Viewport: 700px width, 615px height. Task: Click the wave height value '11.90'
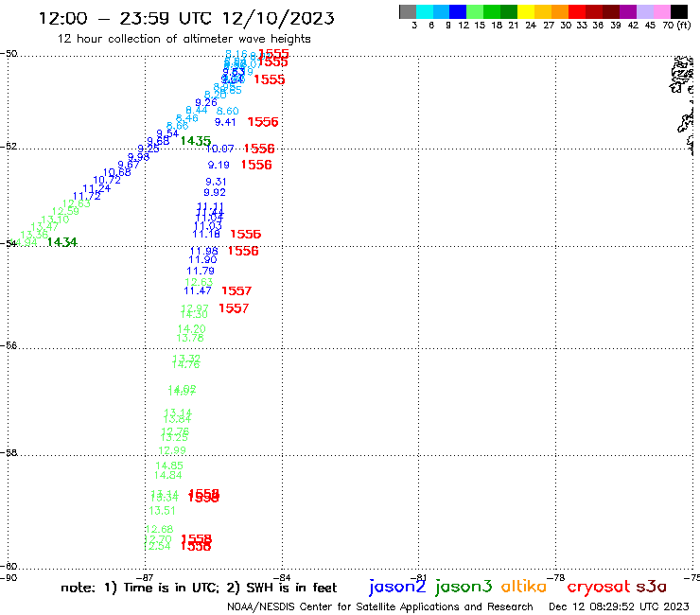(202, 259)
